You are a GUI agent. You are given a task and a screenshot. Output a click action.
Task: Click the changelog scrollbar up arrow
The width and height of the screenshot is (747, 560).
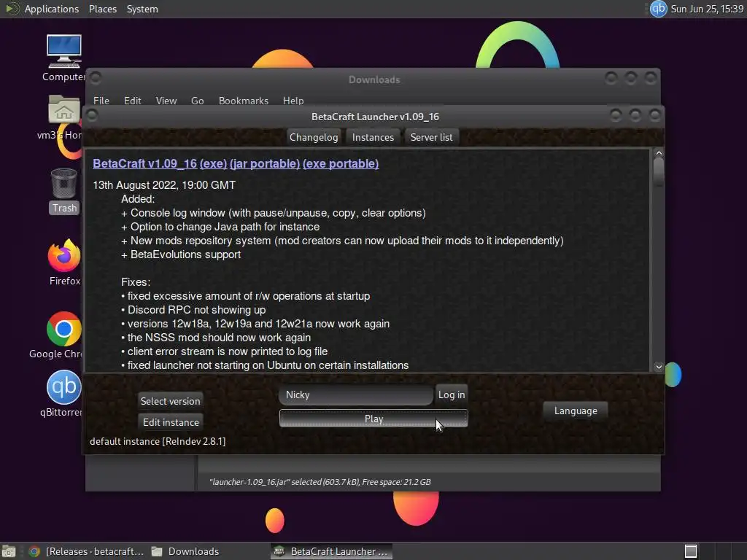(659, 153)
